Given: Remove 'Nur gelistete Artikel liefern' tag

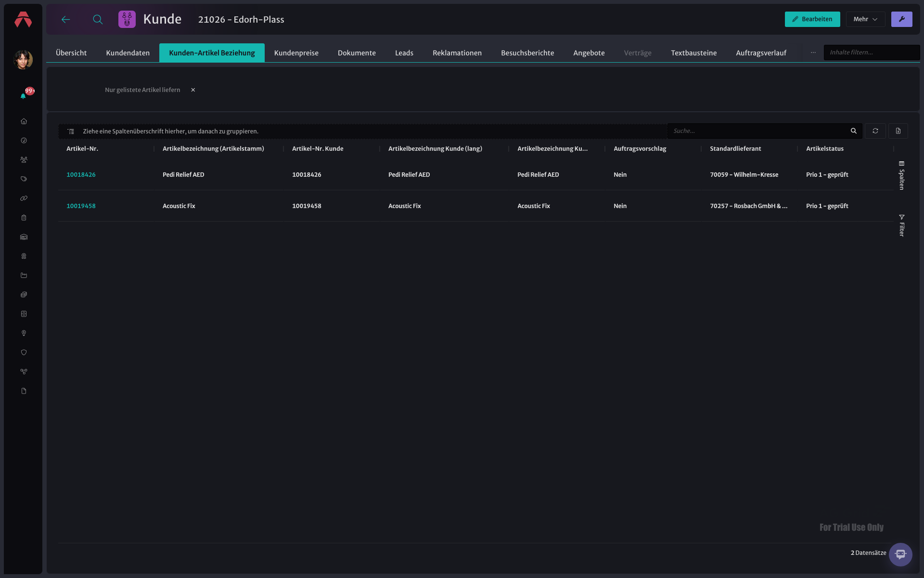Looking at the screenshot, I should (193, 90).
